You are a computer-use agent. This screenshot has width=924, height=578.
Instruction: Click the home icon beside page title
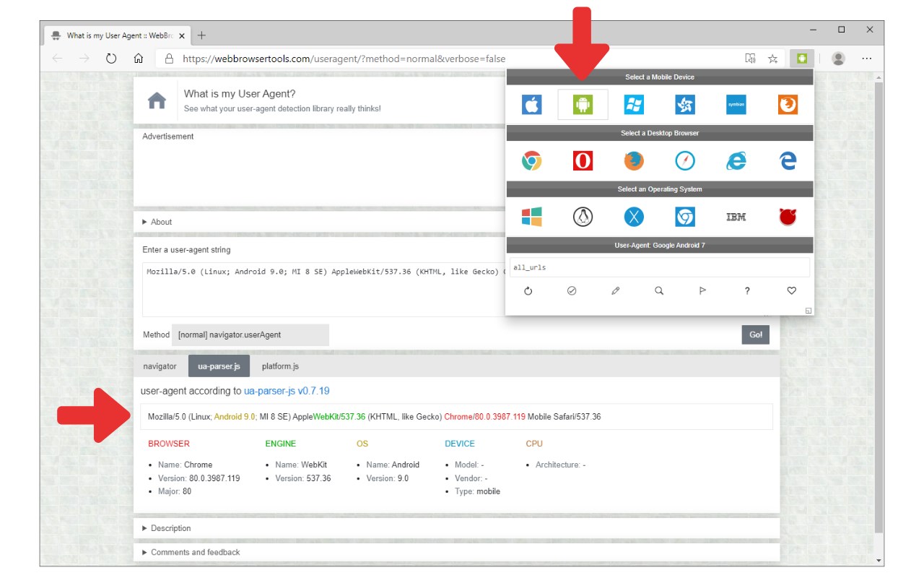click(157, 101)
